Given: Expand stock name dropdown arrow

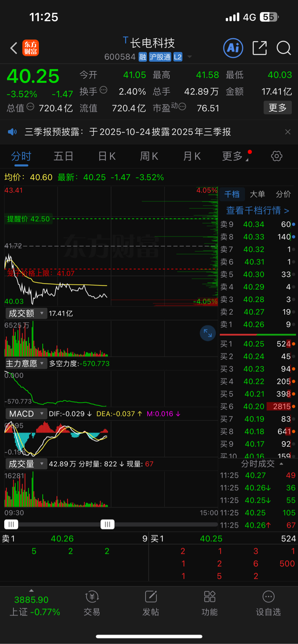Looking at the screenshot, I should 190,57.
